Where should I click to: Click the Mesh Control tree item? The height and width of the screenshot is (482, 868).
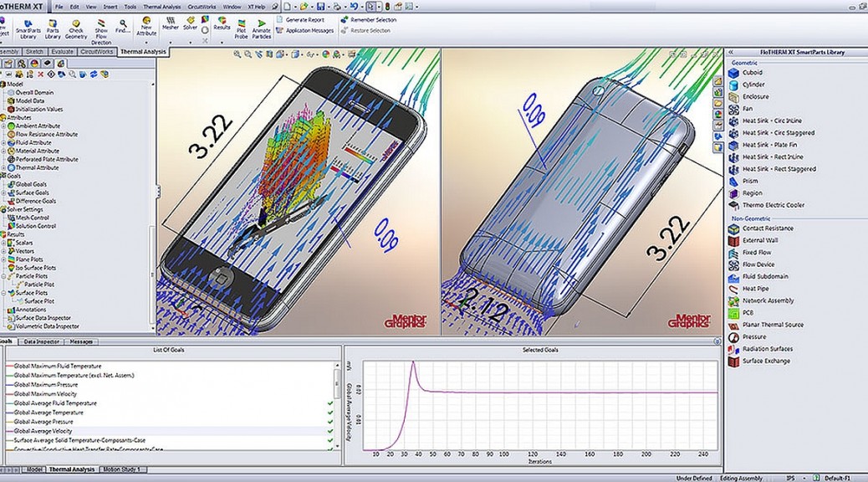point(32,218)
